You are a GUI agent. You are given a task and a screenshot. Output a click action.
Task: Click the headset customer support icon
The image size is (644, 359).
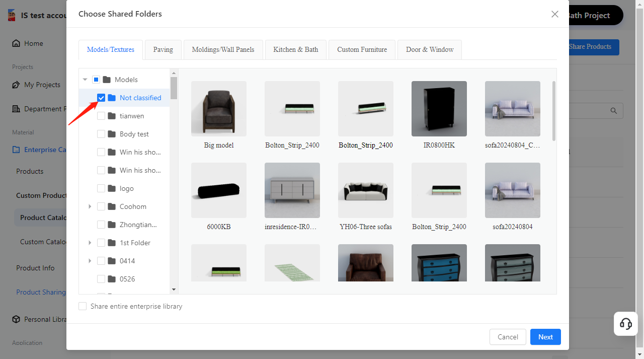626,324
